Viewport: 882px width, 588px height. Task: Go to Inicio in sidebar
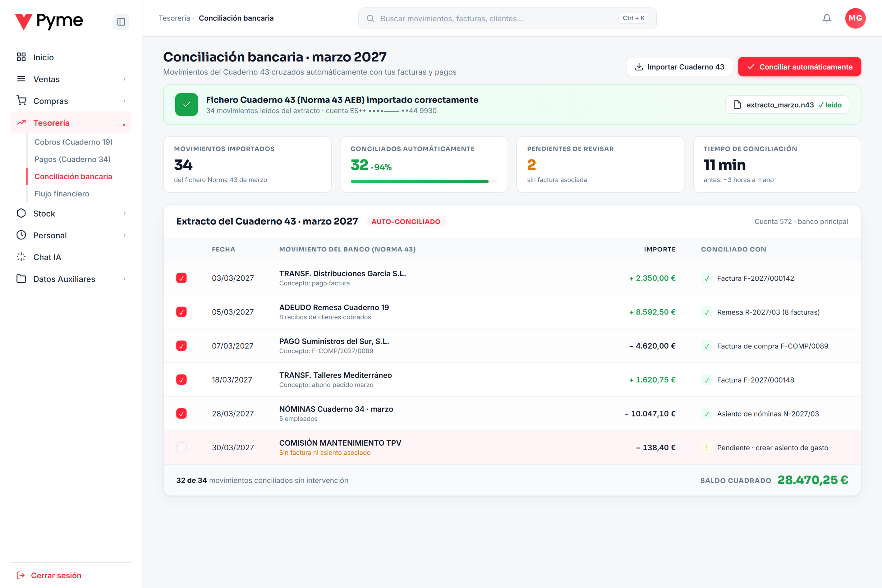pyautogui.click(x=71, y=57)
